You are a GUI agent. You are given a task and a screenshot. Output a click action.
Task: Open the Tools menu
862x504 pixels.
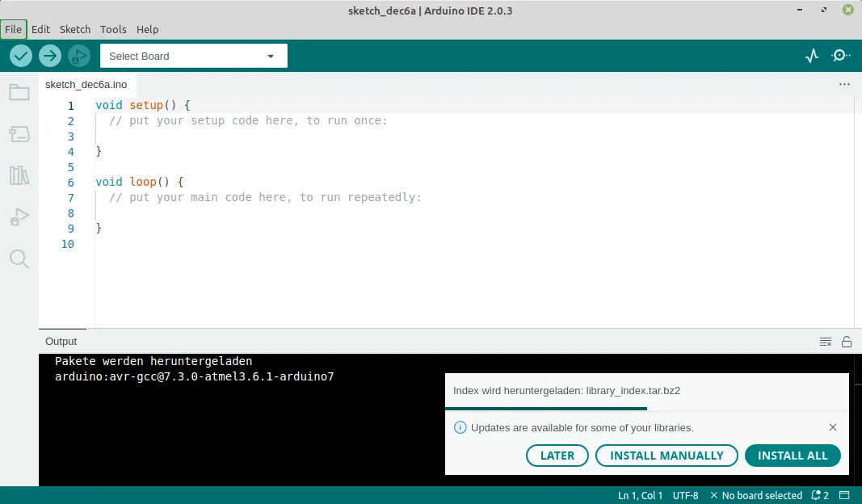(x=113, y=29)
